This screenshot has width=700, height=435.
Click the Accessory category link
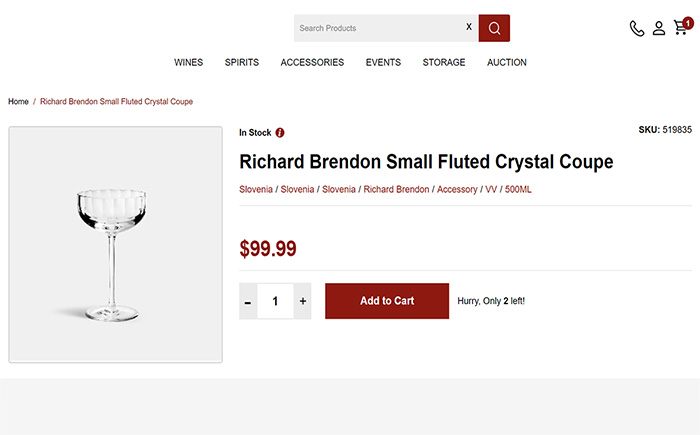pyautogui.click(x=457, y=189)
